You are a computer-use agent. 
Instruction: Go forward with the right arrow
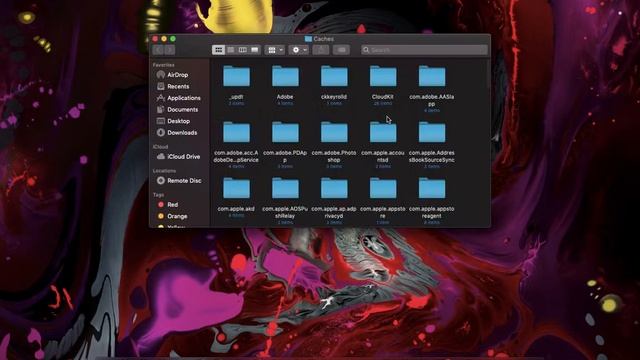169,50
